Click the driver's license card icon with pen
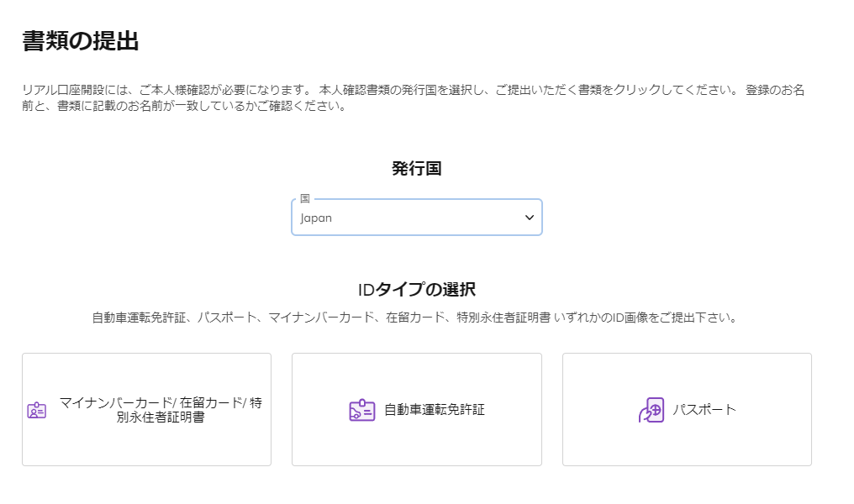 coord(361,409)
